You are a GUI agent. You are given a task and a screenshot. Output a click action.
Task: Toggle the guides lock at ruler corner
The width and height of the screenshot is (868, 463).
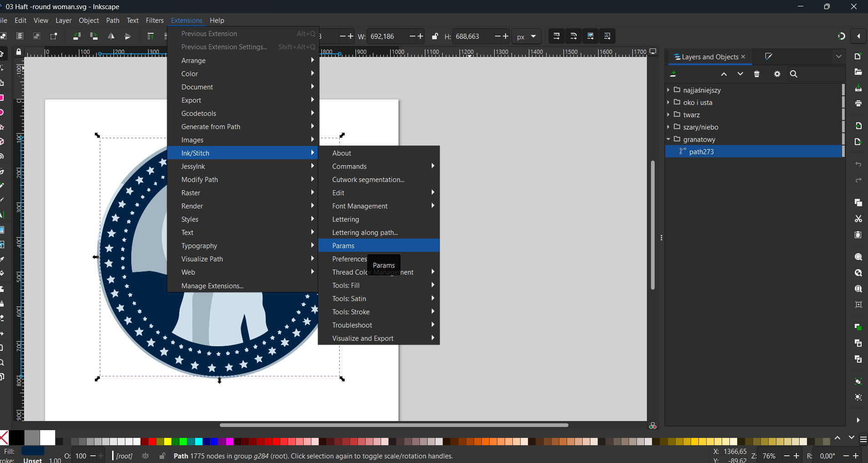tap(19, 52)
